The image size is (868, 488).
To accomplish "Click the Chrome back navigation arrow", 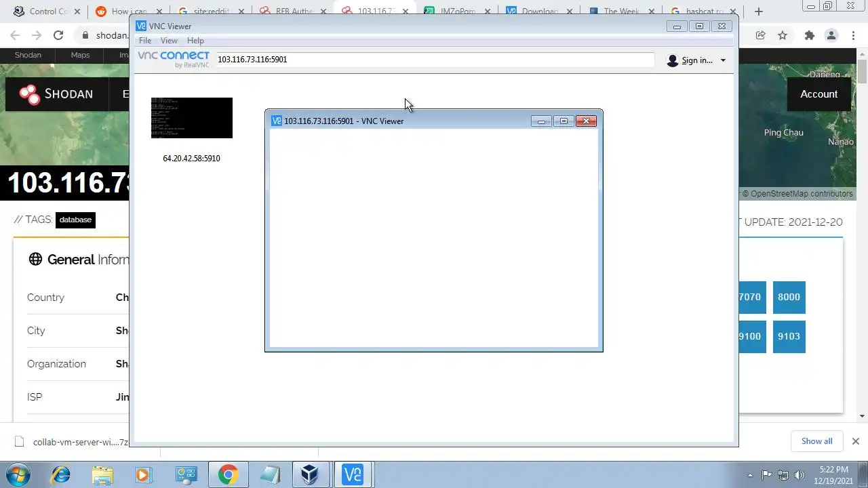I will 15,35.
